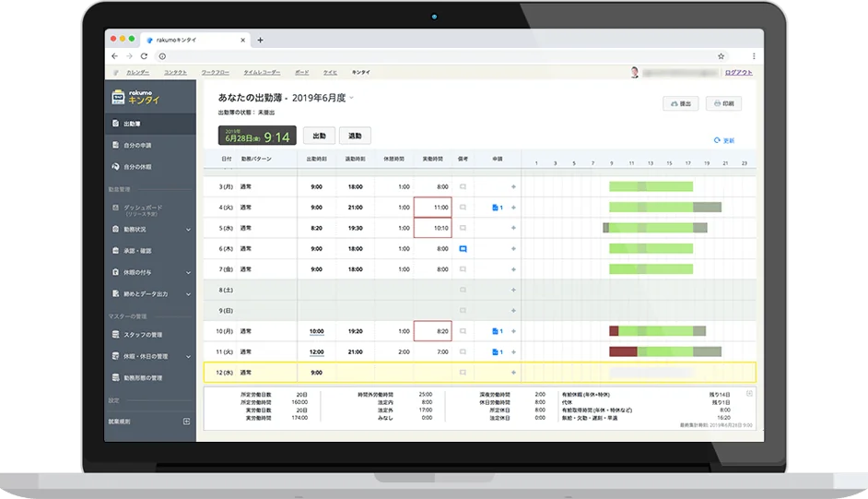Image resolution: width=868 pixels, height=499 pixels.
Task: Click the underlined 10:00 start time on 10(月)
Action: [x=317, y=331]
